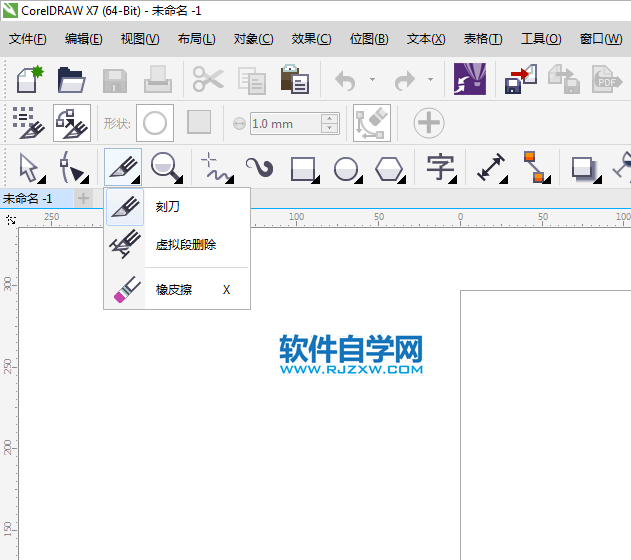Increase the thickness with the up spinner
This screenshot has height=560, width=631.
(330, 118)
